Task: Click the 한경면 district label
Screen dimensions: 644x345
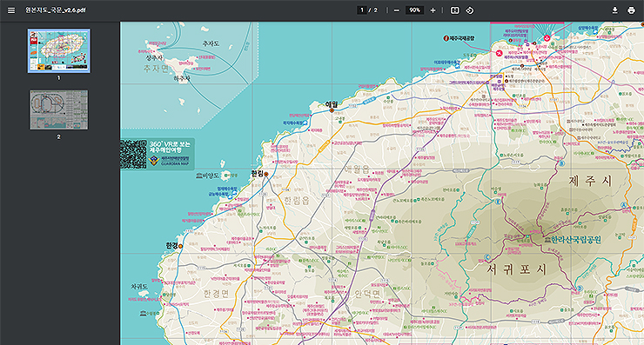Action: (217, 294)
